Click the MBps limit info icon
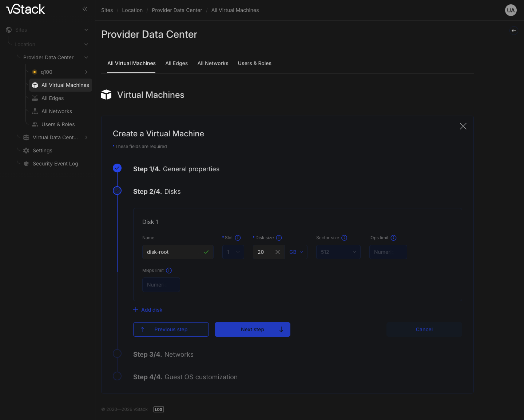Screen dimensions: 524x420 pyautogui.click(x=169, y=271)
